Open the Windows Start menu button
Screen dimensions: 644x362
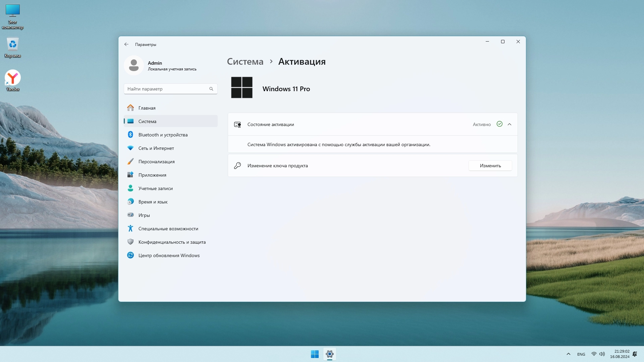(315, 354)
